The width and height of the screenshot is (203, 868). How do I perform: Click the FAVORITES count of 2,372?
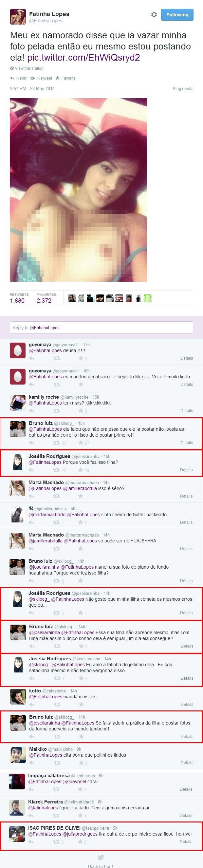click(44, 301)
